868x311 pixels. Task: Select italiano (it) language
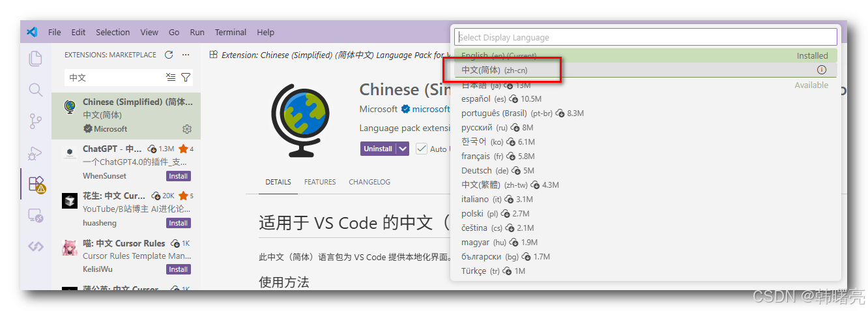pos(645,200)
